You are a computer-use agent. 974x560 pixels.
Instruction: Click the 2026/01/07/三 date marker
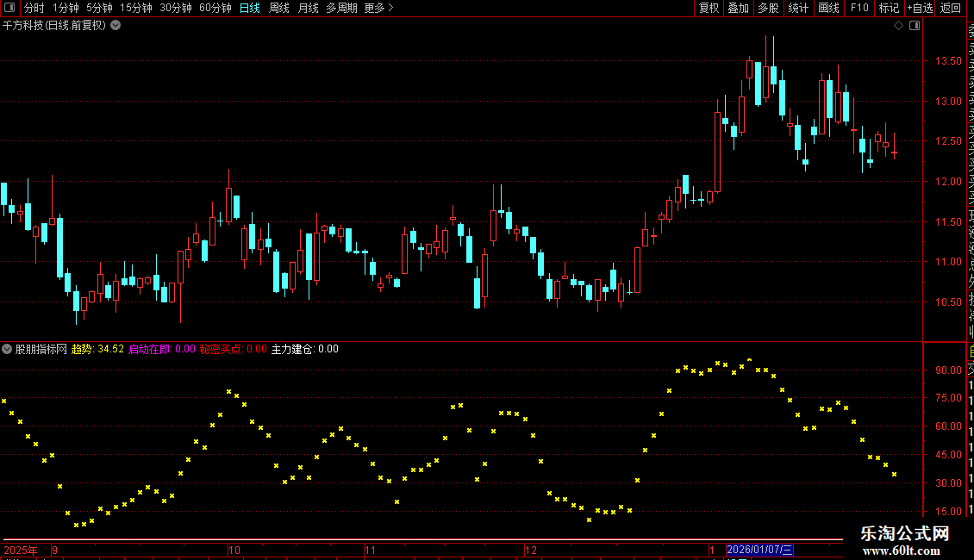click(759, 550)
